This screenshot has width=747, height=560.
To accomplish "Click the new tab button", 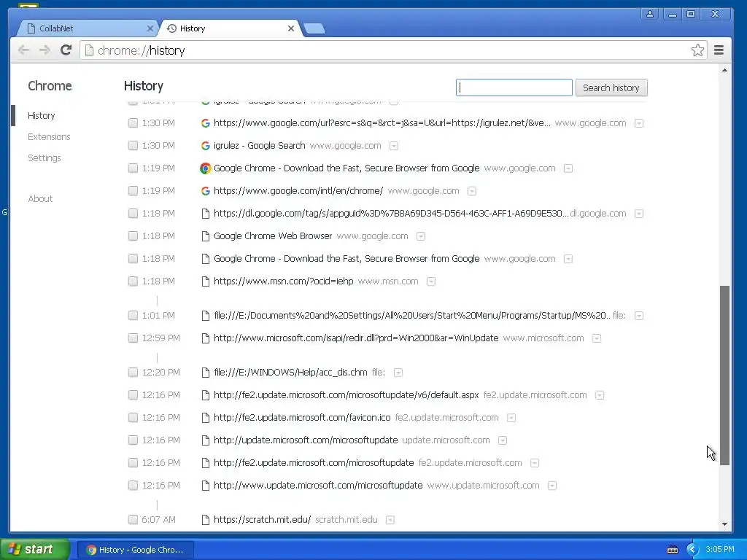I will click(x=314, y=28).
